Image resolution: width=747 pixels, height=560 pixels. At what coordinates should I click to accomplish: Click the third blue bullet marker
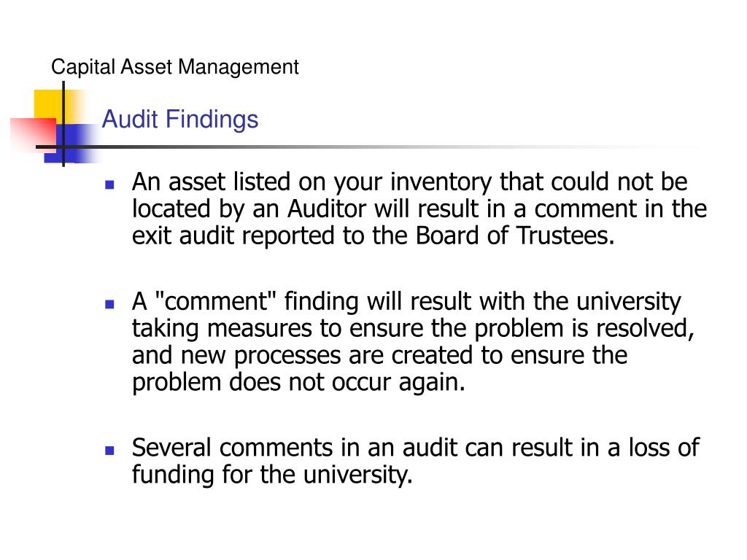[109, 451]
